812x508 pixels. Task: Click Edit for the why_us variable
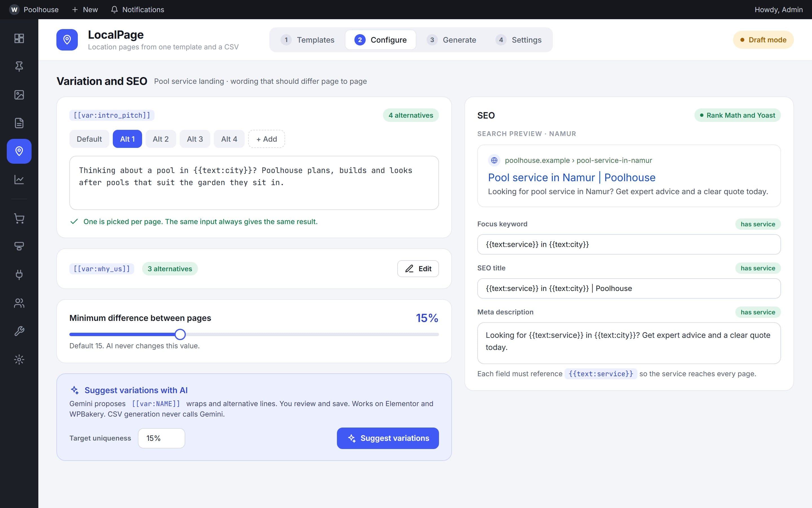[418, 269]
